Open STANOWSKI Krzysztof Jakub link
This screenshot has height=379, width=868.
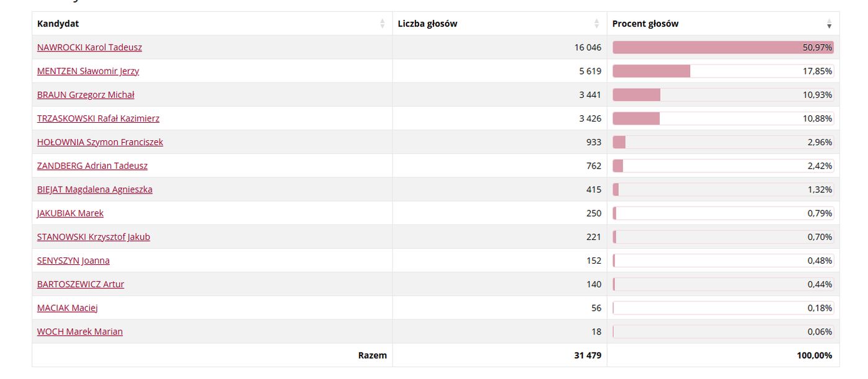point(94,236)
